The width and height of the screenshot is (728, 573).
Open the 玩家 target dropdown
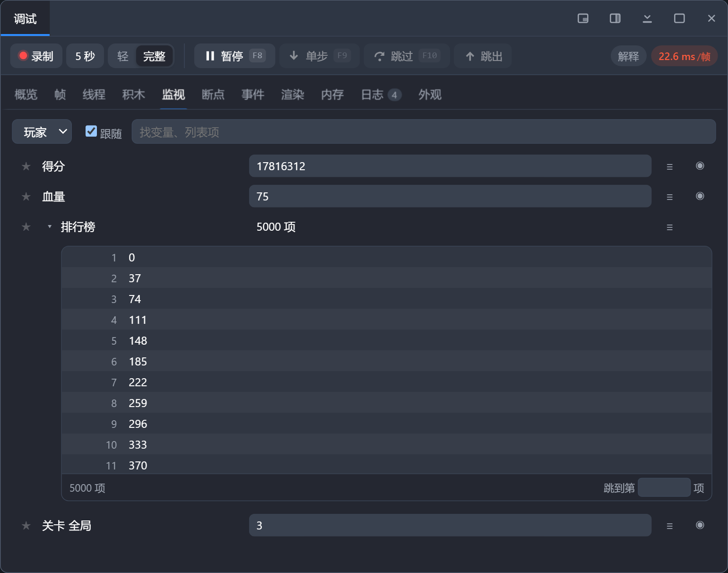[42, 132]
